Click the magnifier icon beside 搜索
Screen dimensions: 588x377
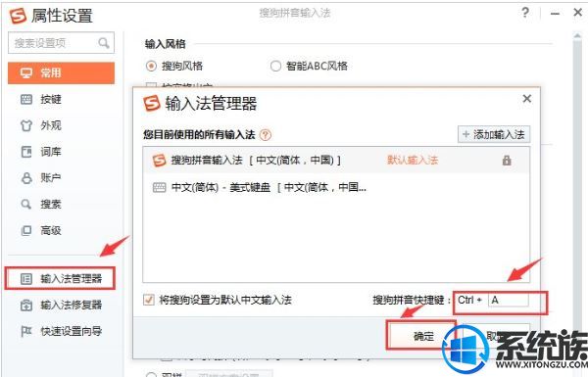[x=25, y=205]
